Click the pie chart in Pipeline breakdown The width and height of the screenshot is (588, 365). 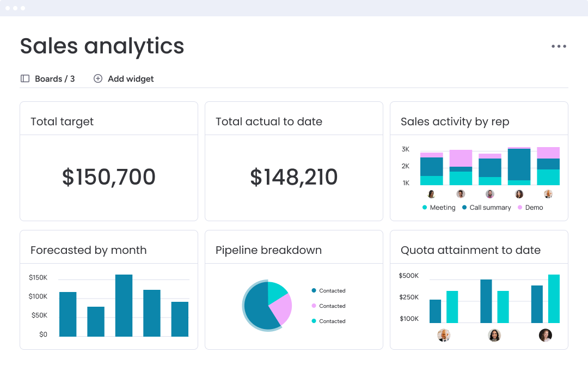coord(267,306)
